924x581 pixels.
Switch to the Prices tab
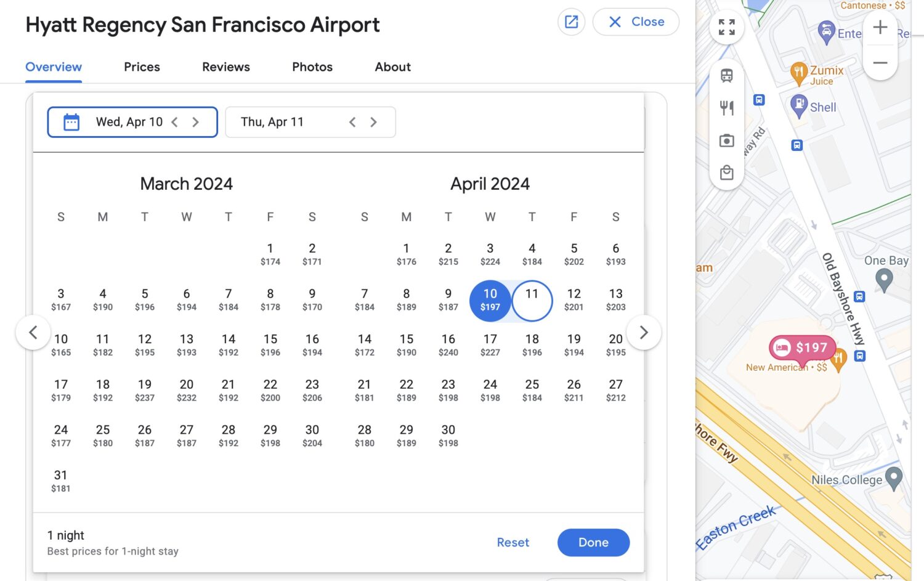click(142, 67)
